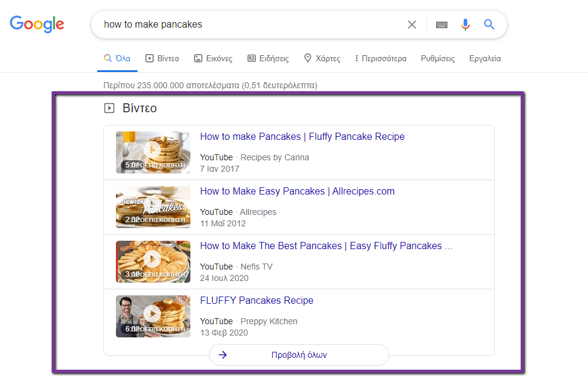Clear the search box with X icon

click(412, 25)
